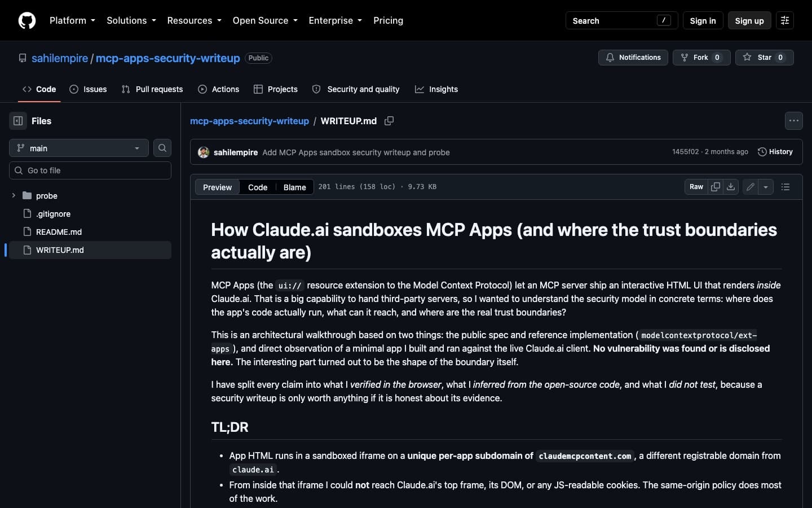Viewport: 812px width, 508px height.
Task: Switch to Preview view
Action: coord(217,187)
